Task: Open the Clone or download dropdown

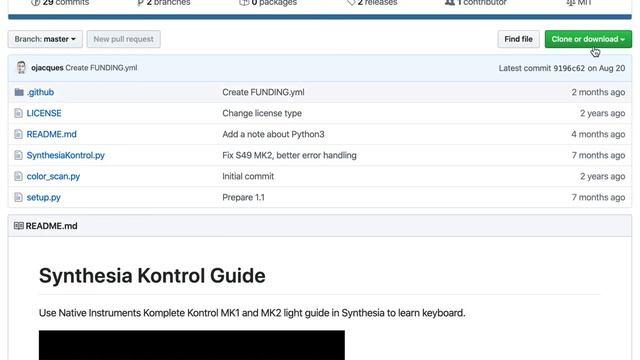Action: click(588, 39)
